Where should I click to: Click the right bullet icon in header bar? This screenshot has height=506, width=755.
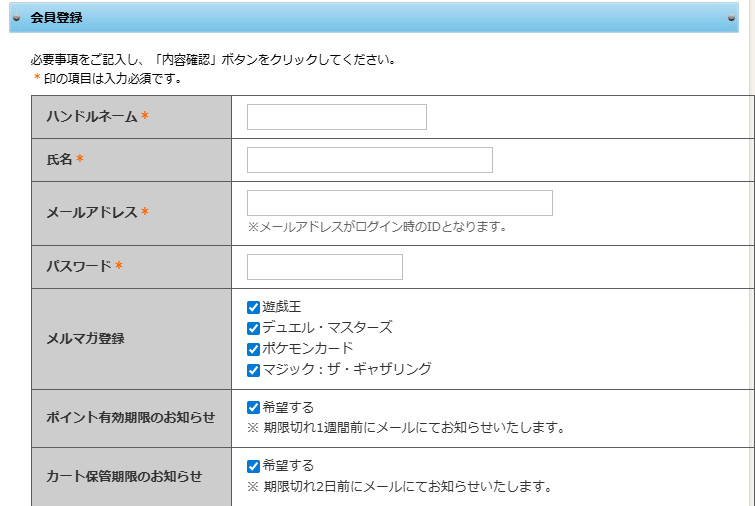click(732, 18)
